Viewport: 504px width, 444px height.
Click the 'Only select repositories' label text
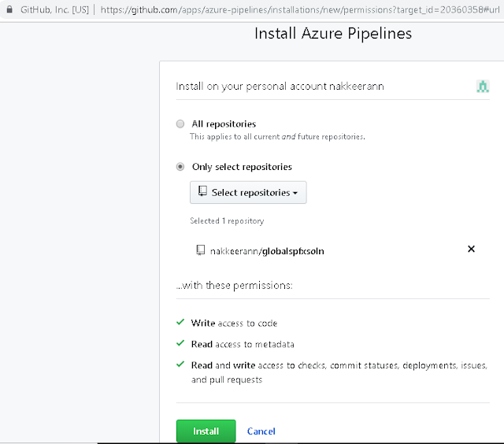(x=242, y=167)
